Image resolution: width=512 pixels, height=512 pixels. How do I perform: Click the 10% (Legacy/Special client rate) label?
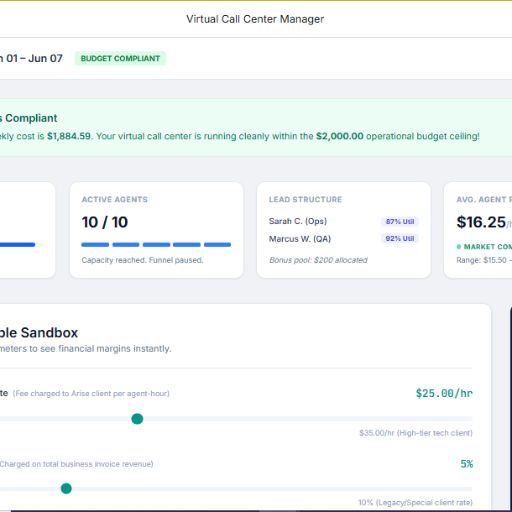point(415,502)
